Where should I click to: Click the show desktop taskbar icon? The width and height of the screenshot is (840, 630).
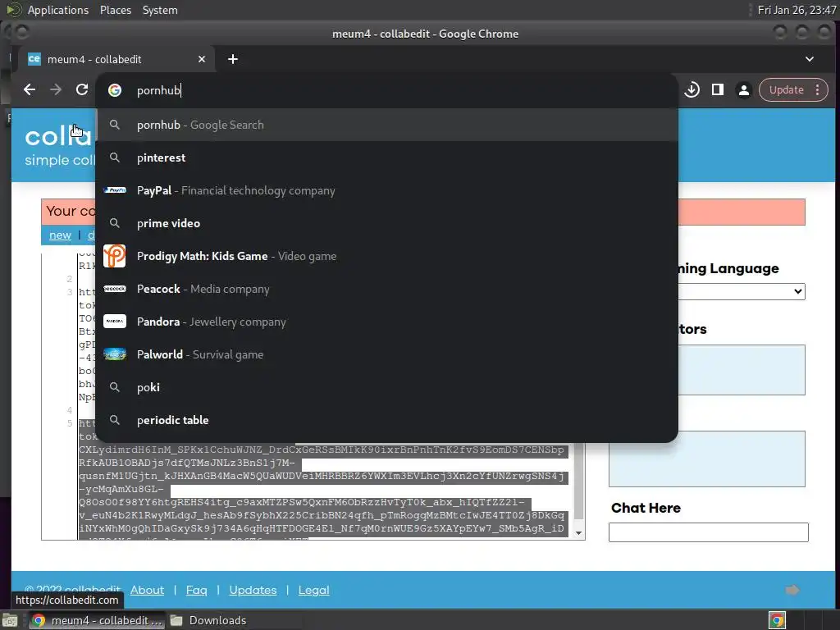[10, 620]
